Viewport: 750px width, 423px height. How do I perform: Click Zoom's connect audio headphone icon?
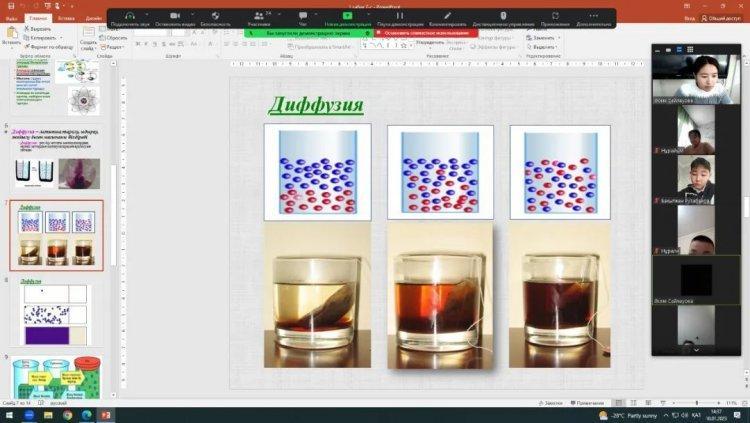pyautogui.click(x=129, y=16)
